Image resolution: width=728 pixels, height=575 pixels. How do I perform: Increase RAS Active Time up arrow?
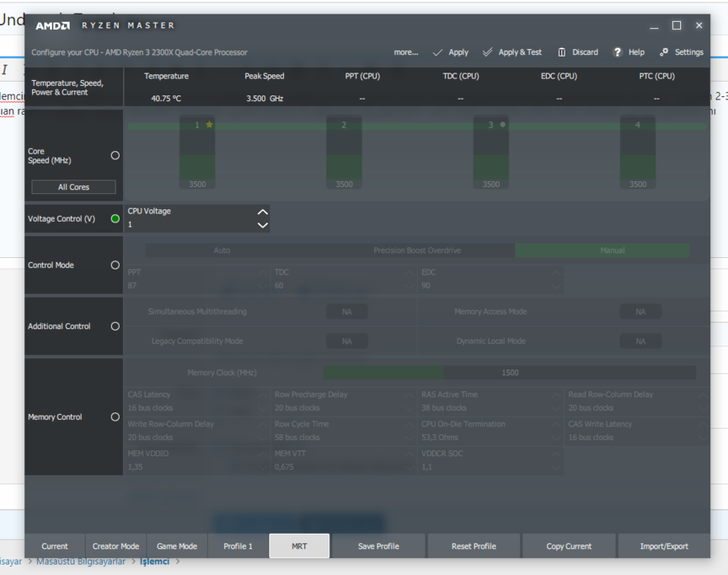[x=556, y=395]
